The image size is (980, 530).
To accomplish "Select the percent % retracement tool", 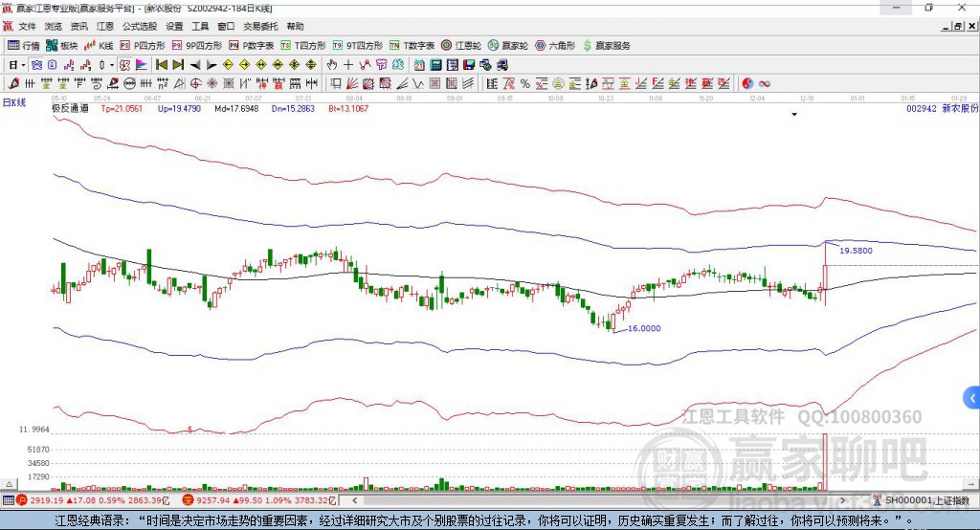I will click(x=525, y=84).
